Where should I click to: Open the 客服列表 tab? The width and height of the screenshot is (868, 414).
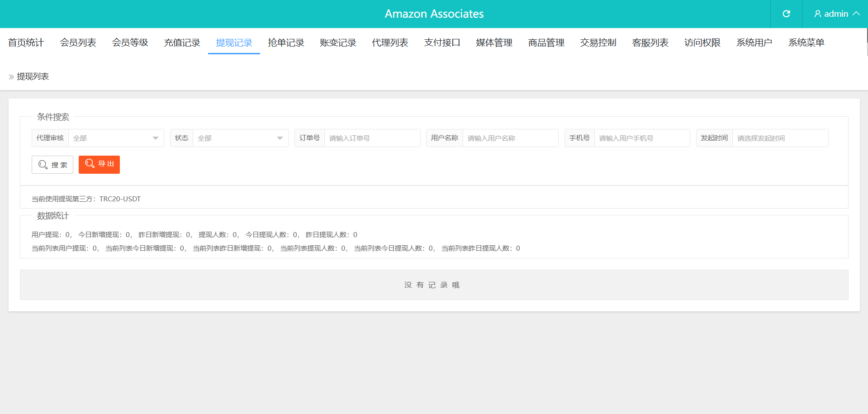[x=650, y=43]
